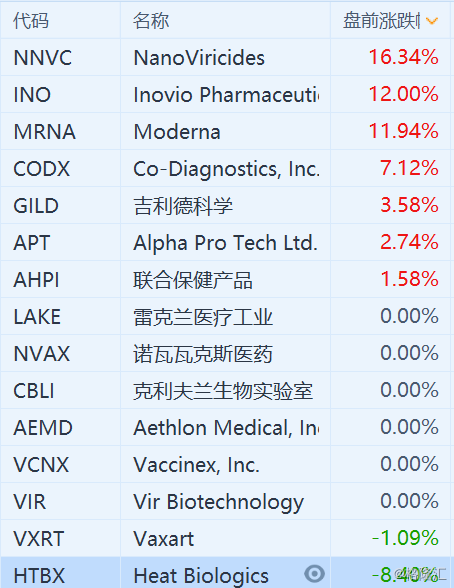Open the LAKE ticker code
Screen dimensions: 454x588
click(37, 317)
